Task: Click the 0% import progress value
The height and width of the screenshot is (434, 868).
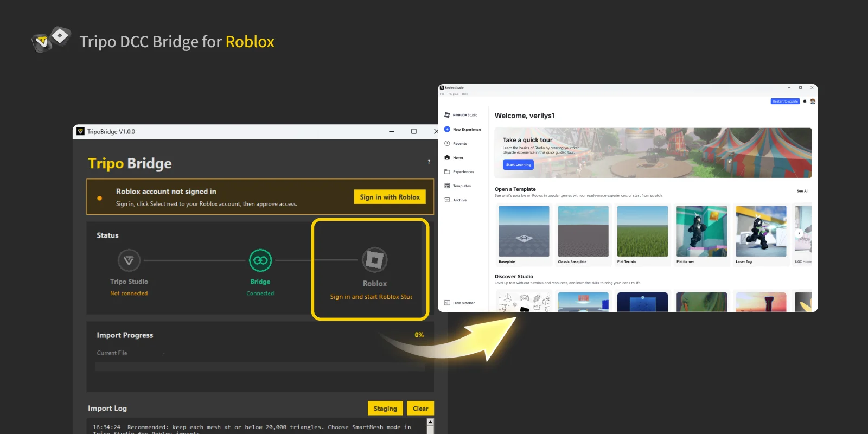Action: click(419, 335)
